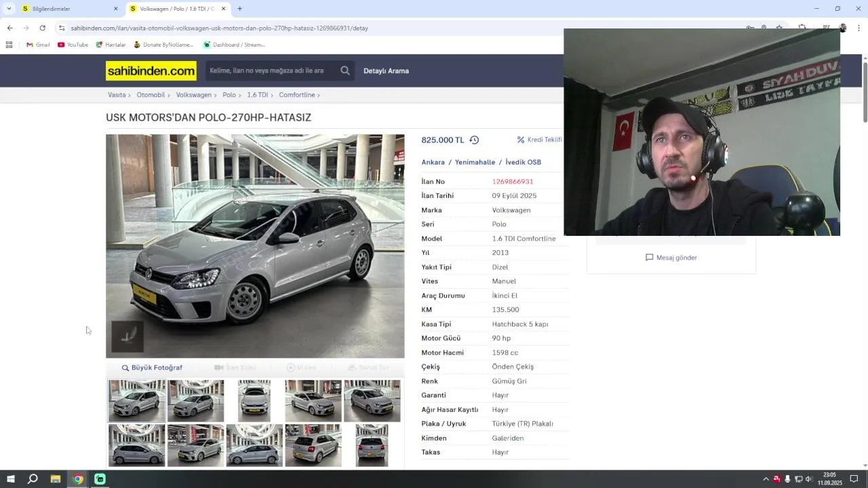The height and width of the screenshot is (488, 868).
Task: Click Chrome icon in taskbar
Action: point(78,479)
